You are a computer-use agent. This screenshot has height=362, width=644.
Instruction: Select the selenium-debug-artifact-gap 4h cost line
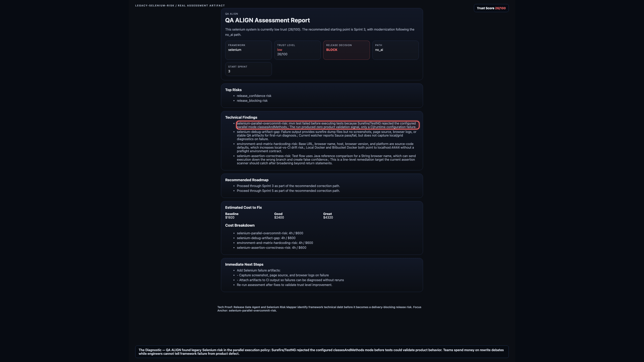(266, 238)
